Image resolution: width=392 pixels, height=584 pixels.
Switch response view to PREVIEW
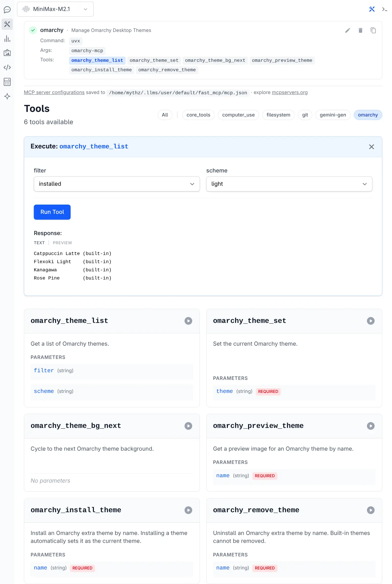pyautogui.click(x=62, y=243)
